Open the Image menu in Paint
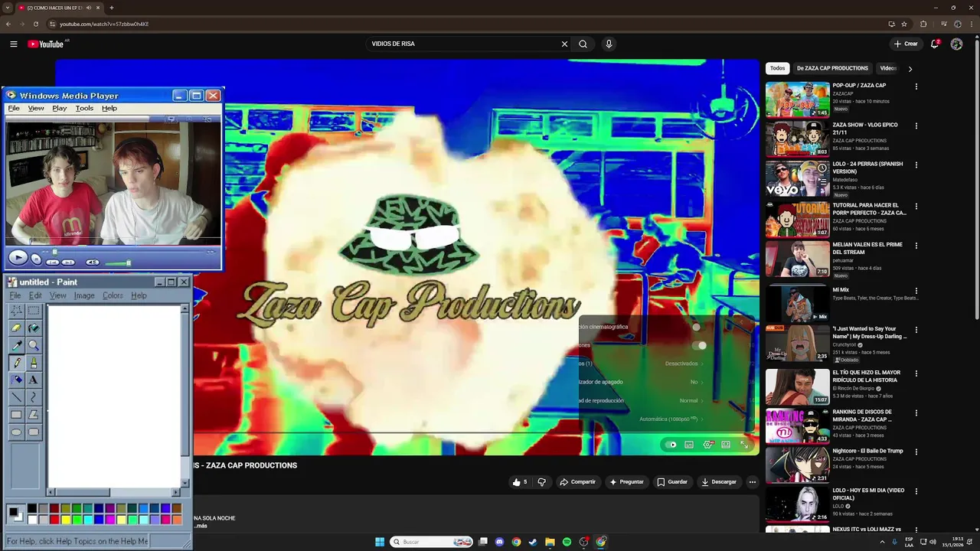Image resolution: width=980 pixels, height=551 pixels. (x=84, y=295)
